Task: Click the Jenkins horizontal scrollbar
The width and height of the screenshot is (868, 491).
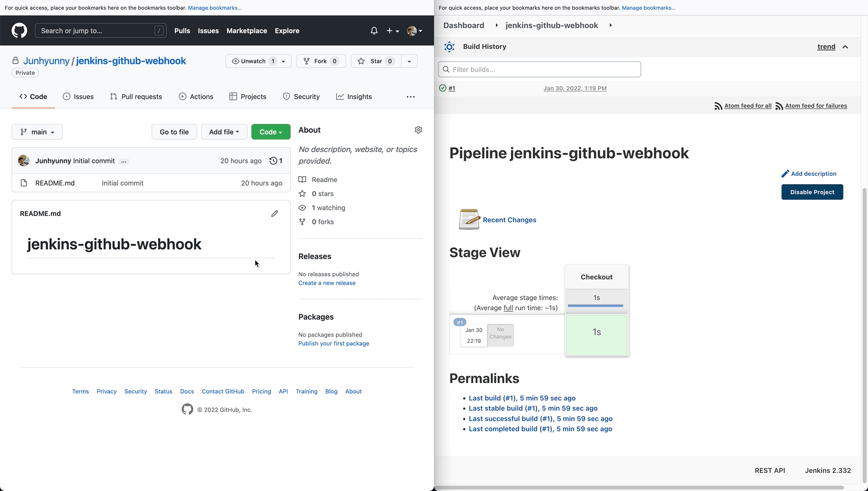Action: (x=639, y=488)
